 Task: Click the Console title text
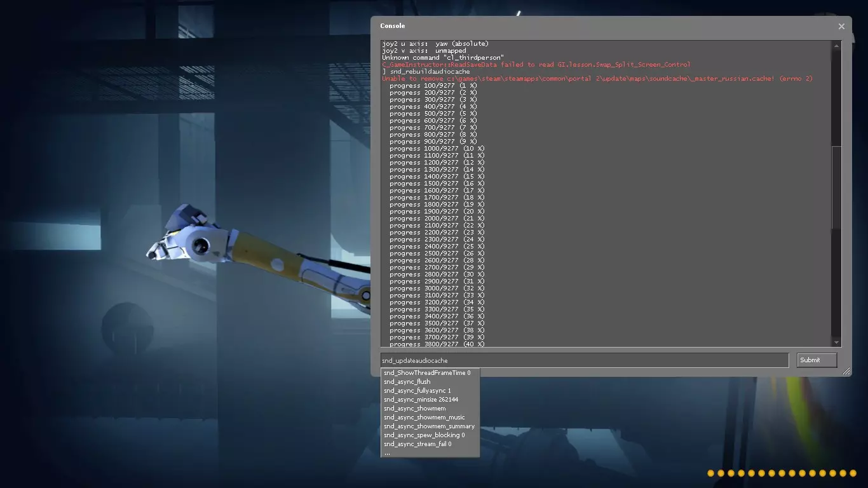point(393,26)
